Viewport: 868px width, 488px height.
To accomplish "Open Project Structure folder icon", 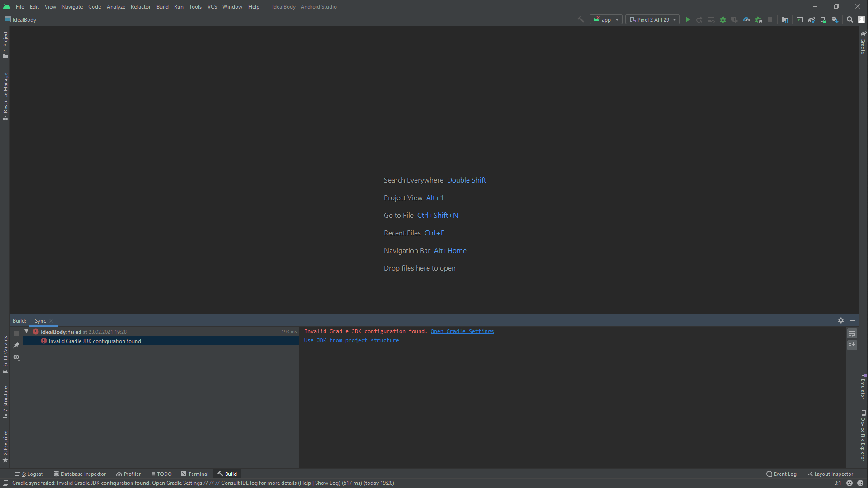I will (785, 19).
